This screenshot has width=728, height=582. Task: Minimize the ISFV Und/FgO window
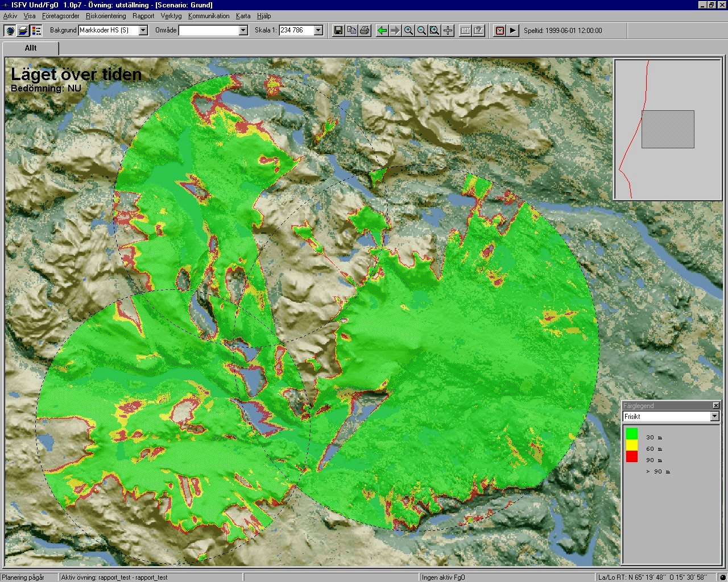[x=702, y=5]
